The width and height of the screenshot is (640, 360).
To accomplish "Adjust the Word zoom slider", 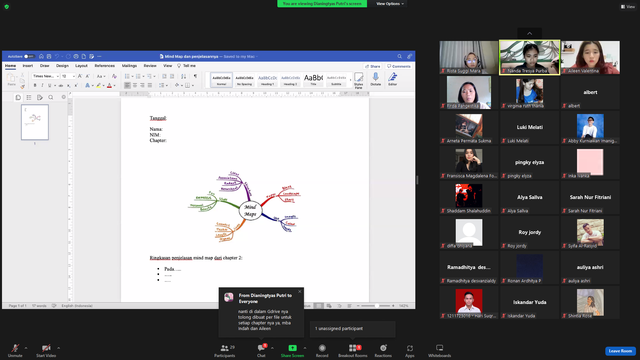I will point(376,306).
